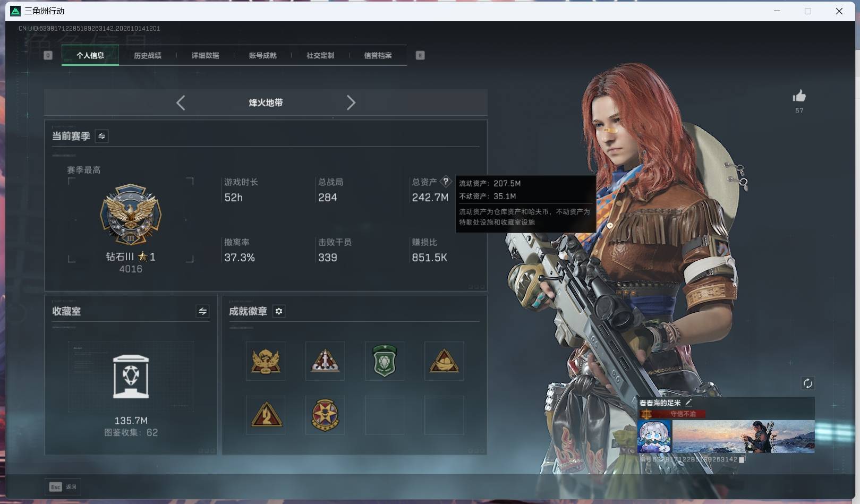View the 信誉档案 tab
The width and height of the screenshot is (860, 504).
[x=378, y=55]
